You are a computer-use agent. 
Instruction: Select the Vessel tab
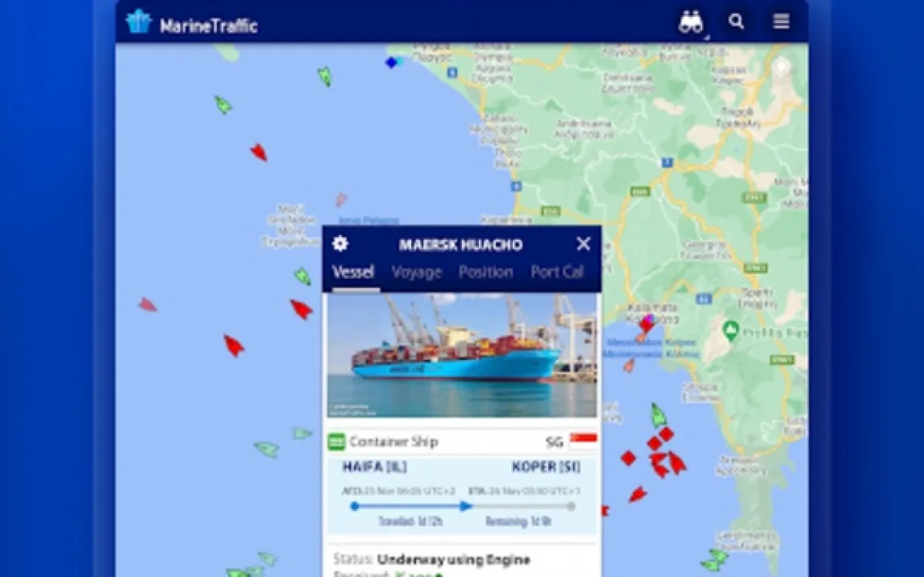pyautogui.click(x=353, y=272)
